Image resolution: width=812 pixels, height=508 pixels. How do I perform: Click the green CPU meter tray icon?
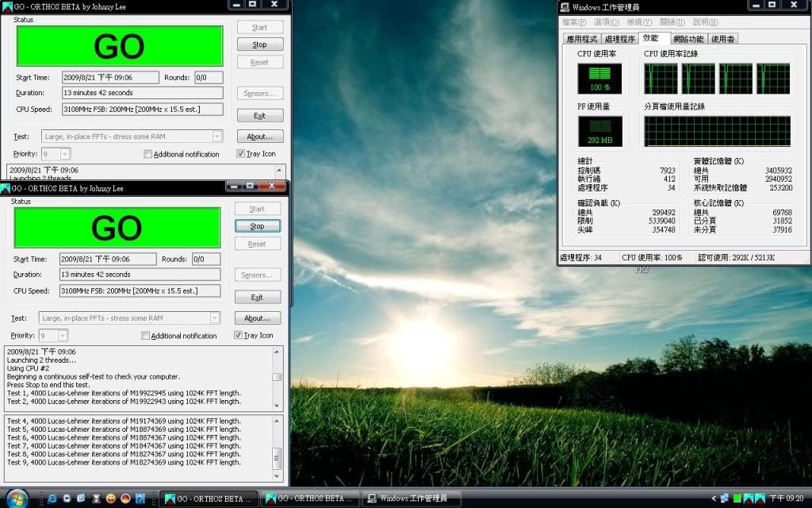pos(737,498)
